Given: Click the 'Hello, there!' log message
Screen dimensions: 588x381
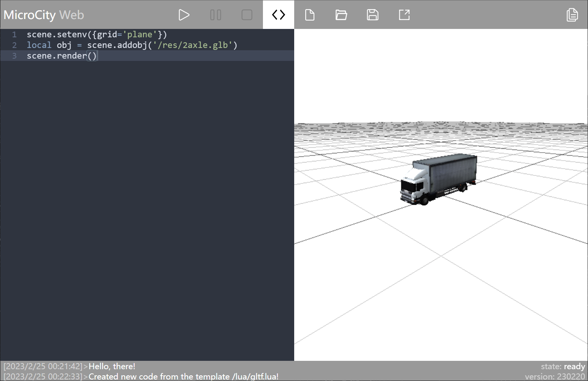Looking at the screenshot, I should [112, 366].
